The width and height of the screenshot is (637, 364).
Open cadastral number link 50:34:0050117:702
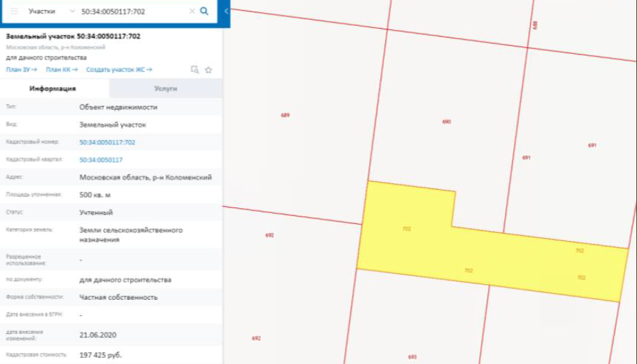coord(107,142)
